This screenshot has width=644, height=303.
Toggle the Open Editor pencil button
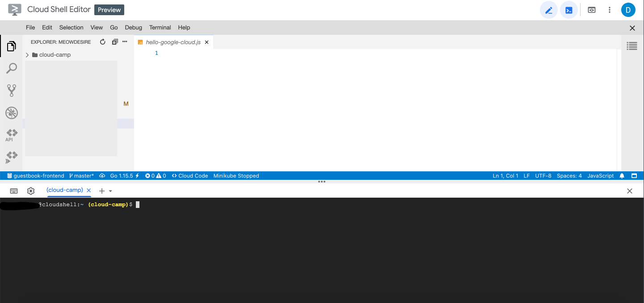pos(549,10)
